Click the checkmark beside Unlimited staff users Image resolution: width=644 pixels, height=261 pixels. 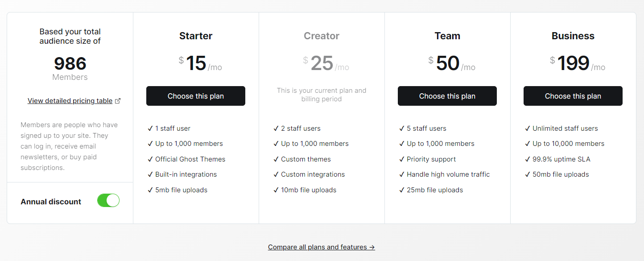point(528,128)
